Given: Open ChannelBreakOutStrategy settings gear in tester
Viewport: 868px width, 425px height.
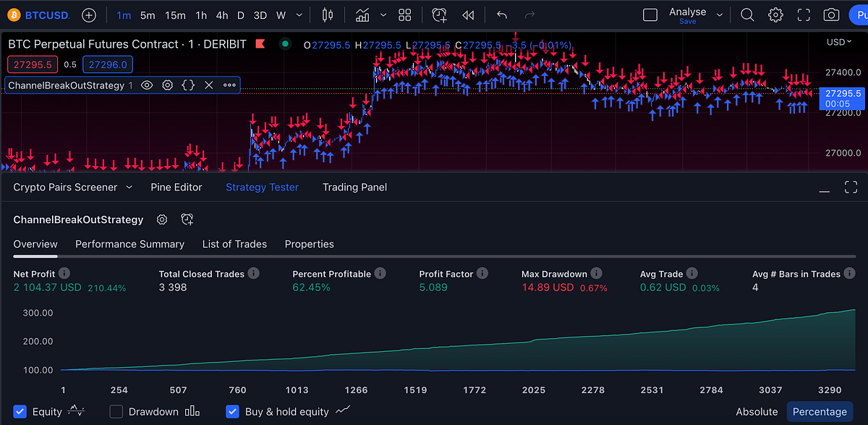Looking at the screenshot, I should click(x=163, y=219).
